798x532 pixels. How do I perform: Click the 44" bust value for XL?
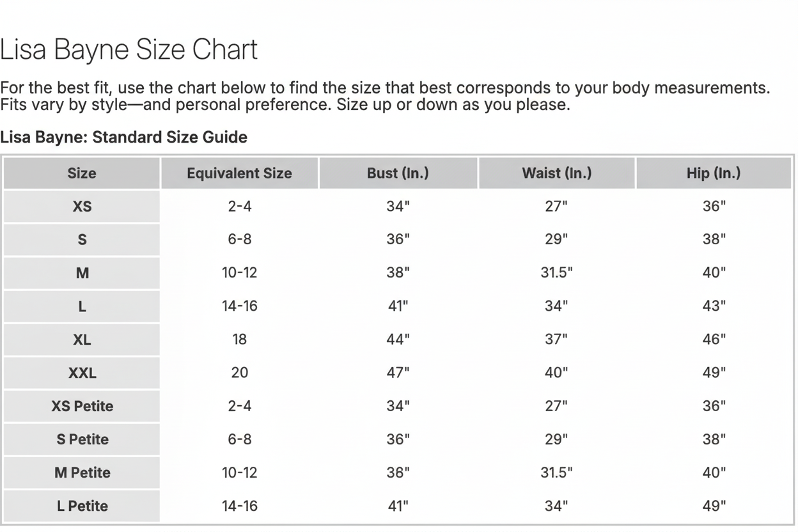398,340
